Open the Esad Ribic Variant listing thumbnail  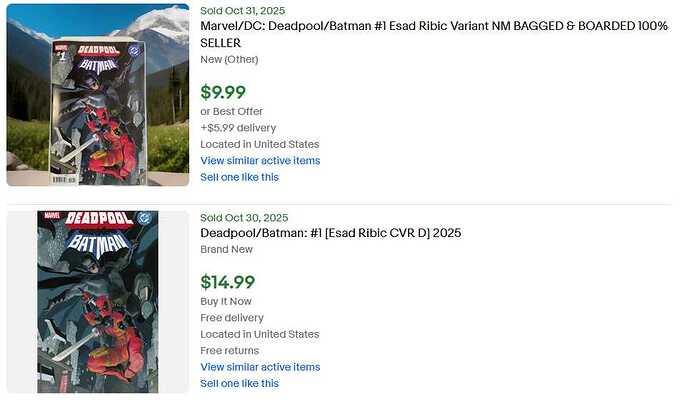point(97,95)
